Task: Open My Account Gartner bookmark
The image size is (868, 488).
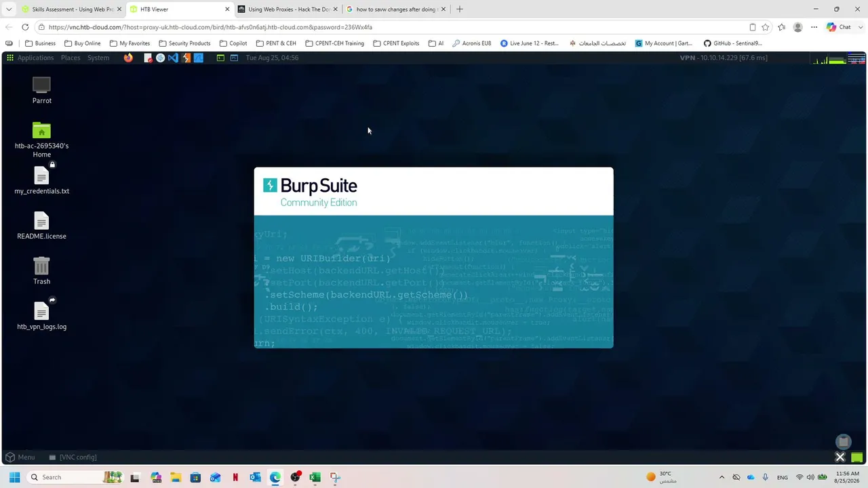Action: tap(663, 43)
